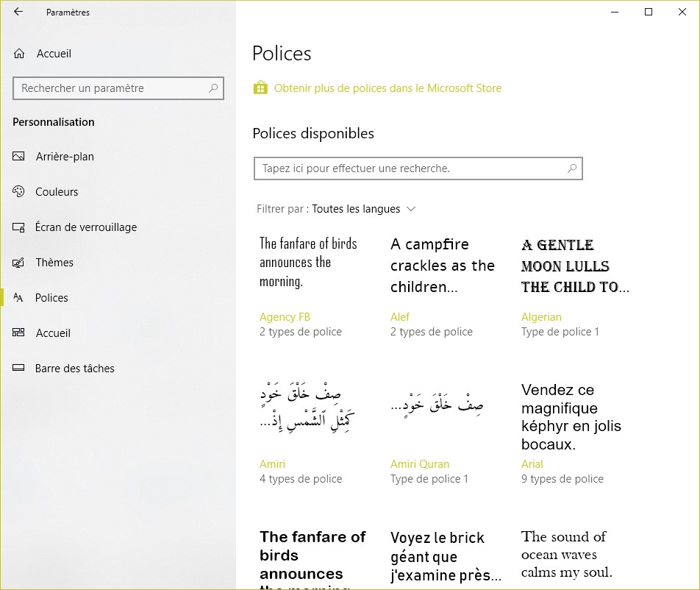Click the font search input field

(408, 168)
